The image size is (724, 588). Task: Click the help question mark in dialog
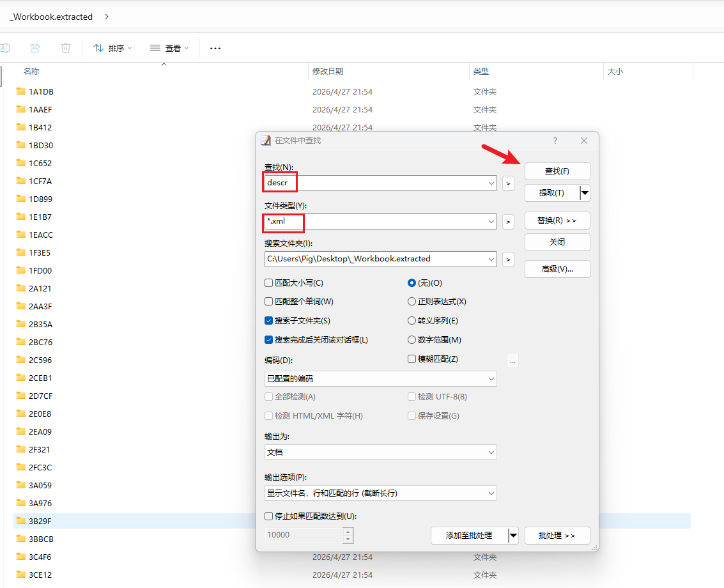(x=555, y=141)
